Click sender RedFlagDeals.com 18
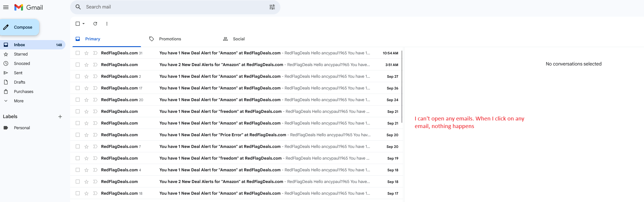 click(122, 193)
